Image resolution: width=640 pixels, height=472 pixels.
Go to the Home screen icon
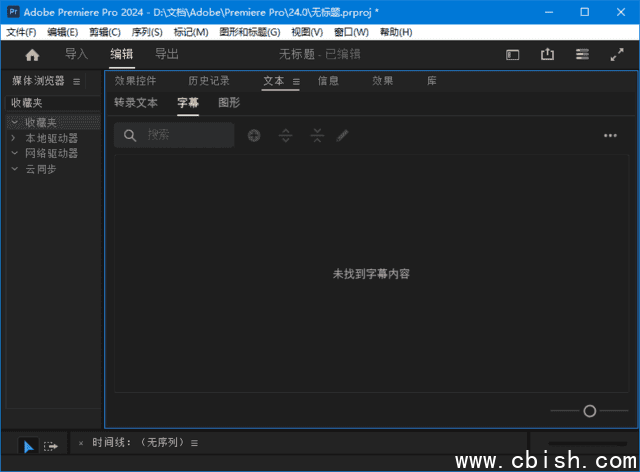pyautogui.click(x=32, y=55)
